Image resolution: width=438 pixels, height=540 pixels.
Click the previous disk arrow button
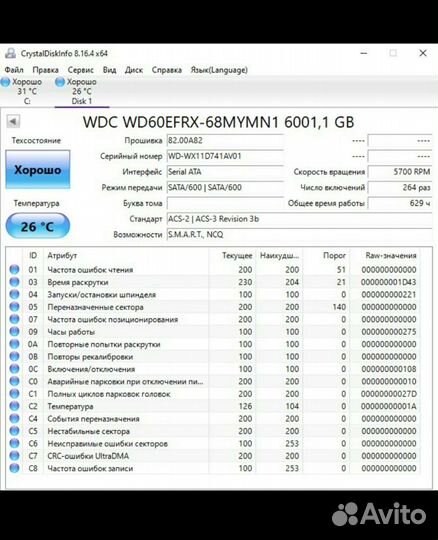13,121
